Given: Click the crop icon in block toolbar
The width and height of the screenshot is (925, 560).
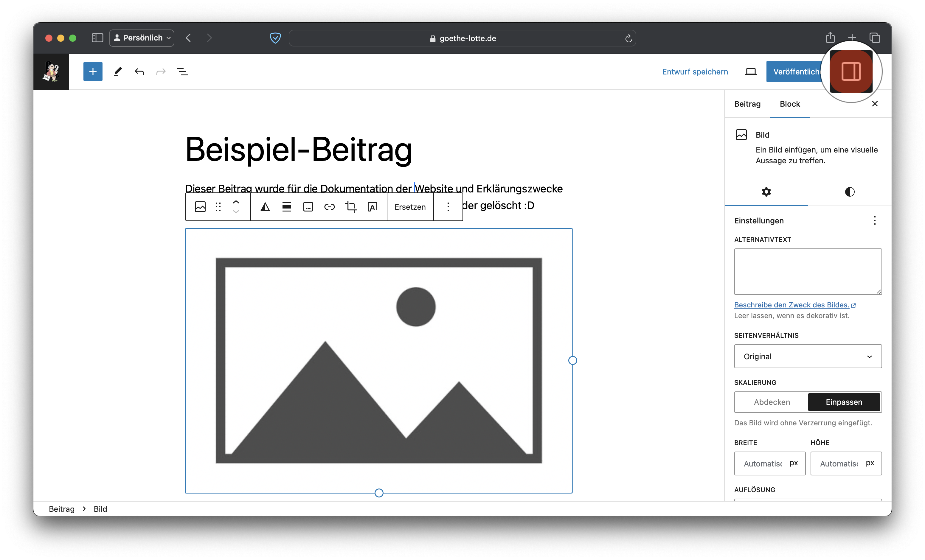Looking at the screenshot, I should click(x=351, y=207).
